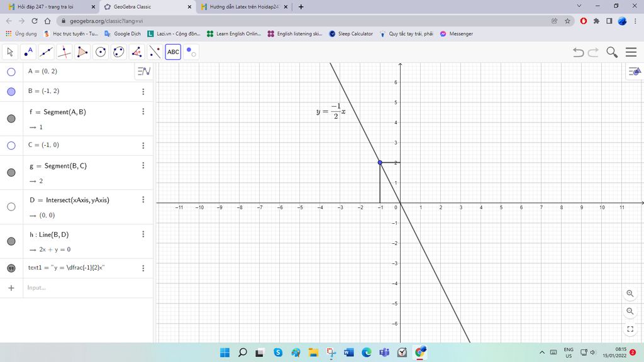This screenshot has height=362, width=644.
Task: Go to the browser home page
Action: 47,21
